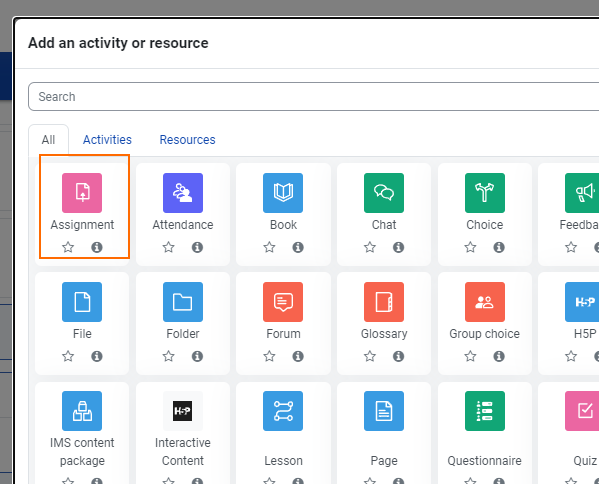
Task: Select the Feedback megaphone icon
Action: pyautogui.click(x=582, y=193)
